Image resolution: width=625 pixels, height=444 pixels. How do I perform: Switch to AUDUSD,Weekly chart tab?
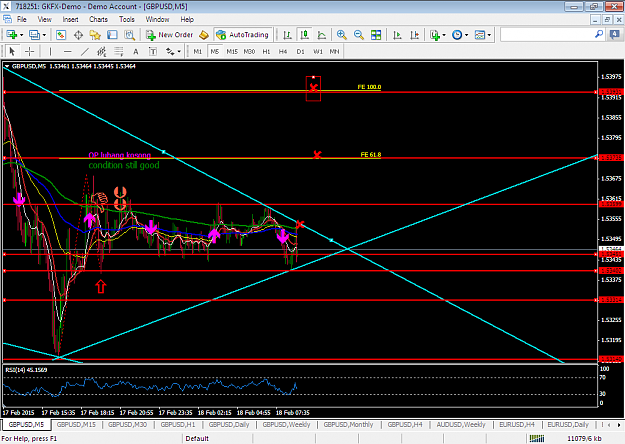[461, 424]
